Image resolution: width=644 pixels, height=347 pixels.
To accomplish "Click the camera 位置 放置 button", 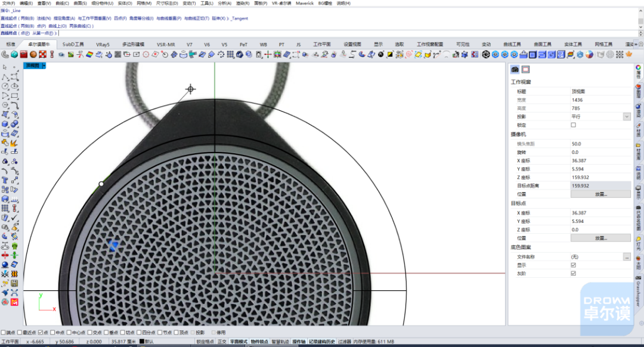I will 600,194.
